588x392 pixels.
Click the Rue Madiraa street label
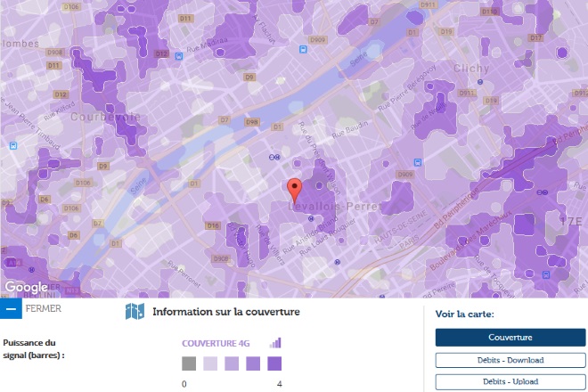207,45
